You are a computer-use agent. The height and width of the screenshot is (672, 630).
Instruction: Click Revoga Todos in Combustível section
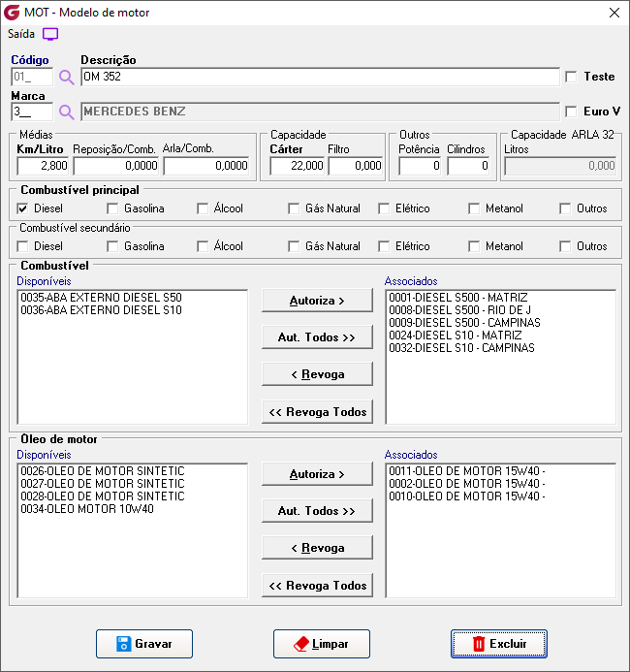coord(317,412)
